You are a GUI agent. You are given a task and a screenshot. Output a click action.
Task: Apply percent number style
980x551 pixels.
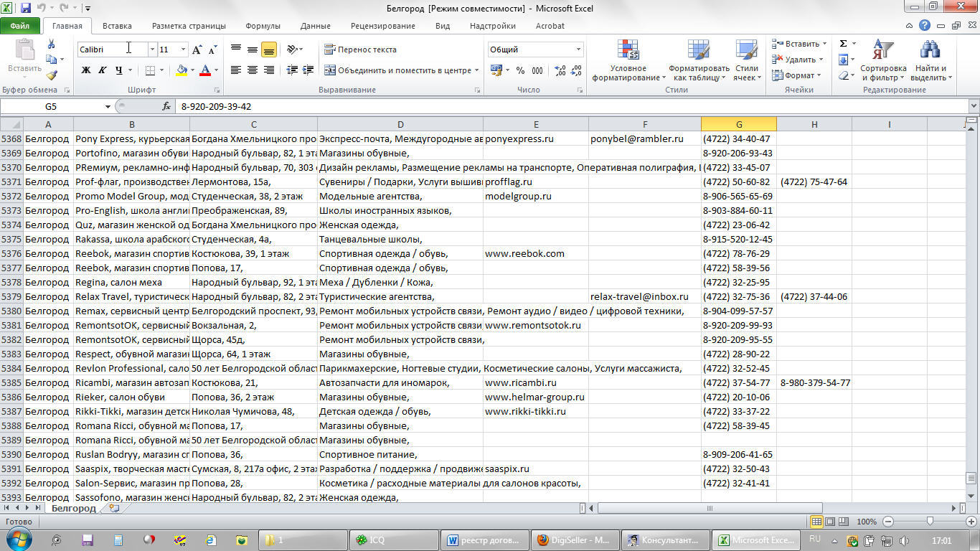point(520,70)
